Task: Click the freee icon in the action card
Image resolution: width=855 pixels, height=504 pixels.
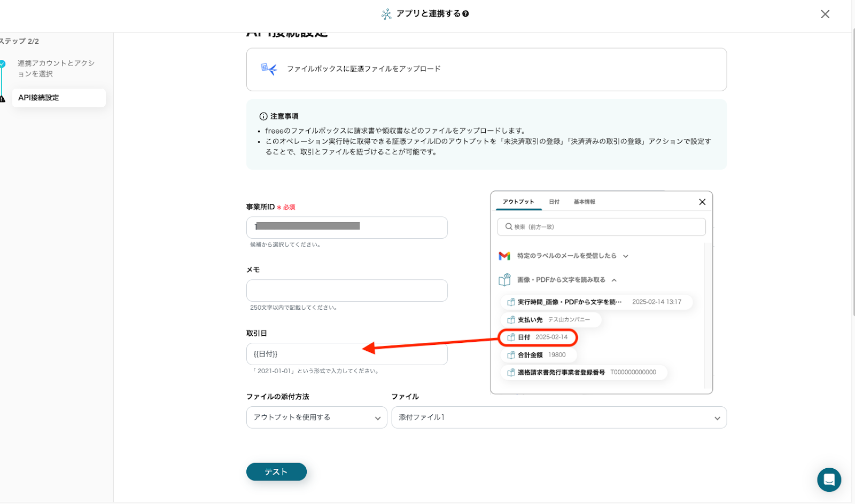Action: [269, 69]
